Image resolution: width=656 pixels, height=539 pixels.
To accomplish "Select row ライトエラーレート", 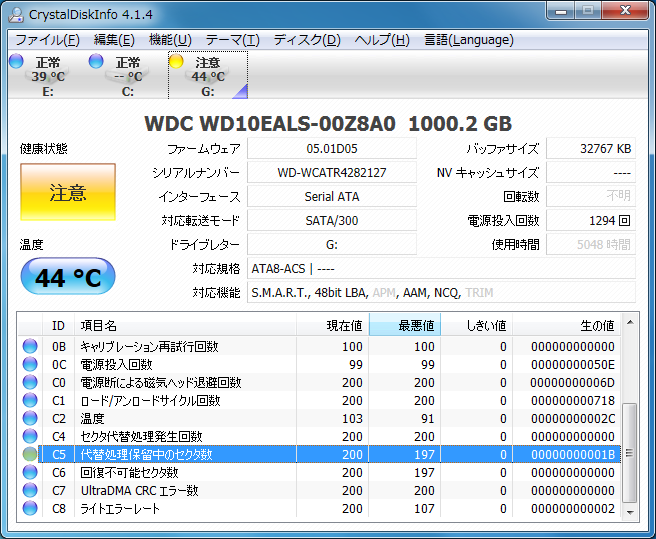I will [x=319, y=508].
